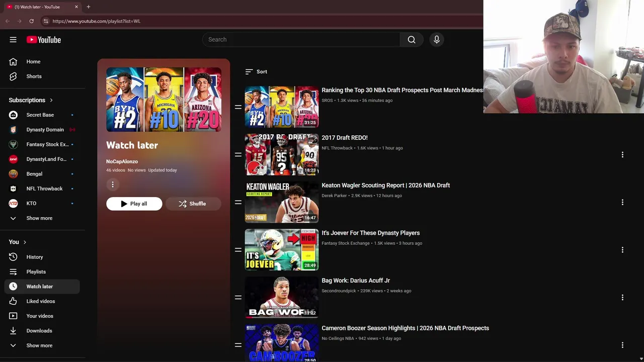Image resolution: width=644 pixels, height=362 pixels.
Task: Open Playlists in the sidebar
Action: 43,271
